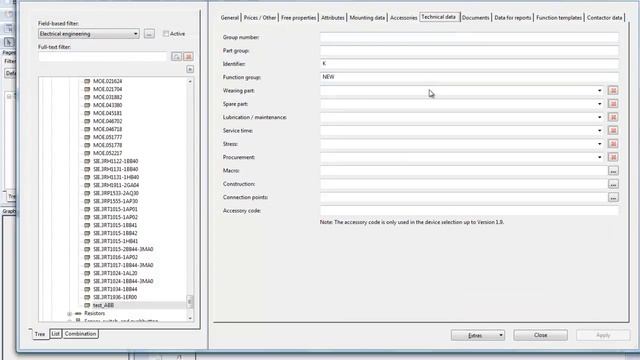Clear the Stress value with red X

tap(613, 144)
